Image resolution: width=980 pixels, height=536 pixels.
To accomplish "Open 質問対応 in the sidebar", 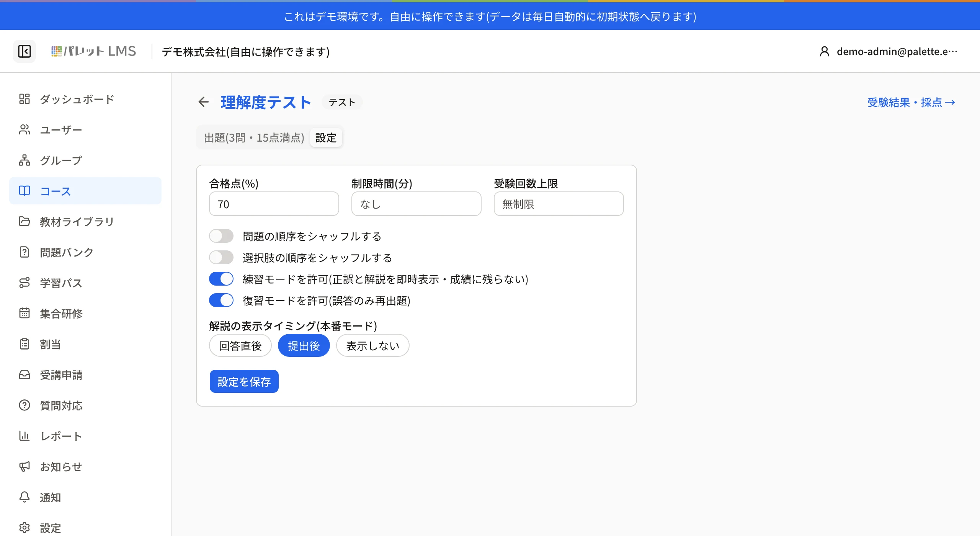I will click(x=85, y=405).
